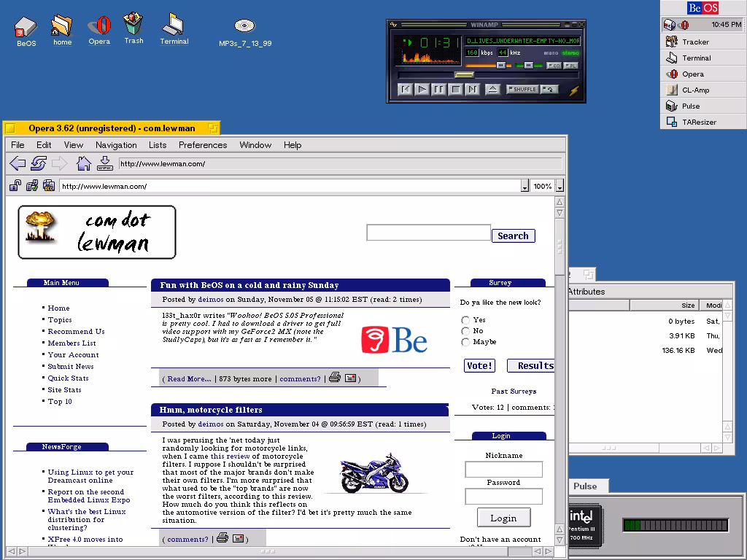Open the BeOS deskbar menu
The width and height of the screenshot is (747, 560).
click(703, 8)
